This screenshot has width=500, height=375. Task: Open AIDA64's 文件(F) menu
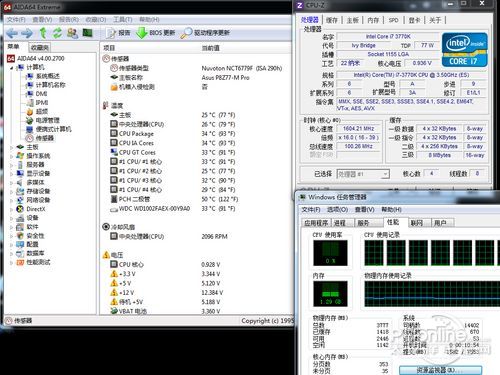[16, 20]
